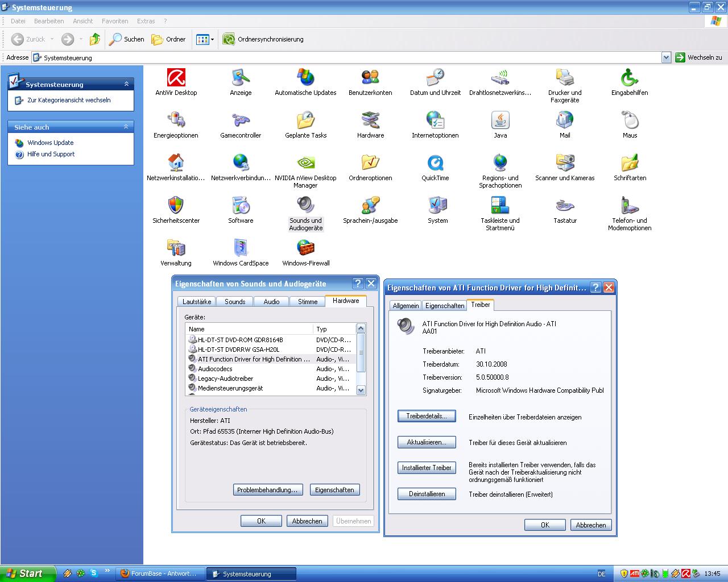The height and width of the screenshot is (582, 728).
Task: Open the Windows Update sidebar link
Action: (51, 143)
